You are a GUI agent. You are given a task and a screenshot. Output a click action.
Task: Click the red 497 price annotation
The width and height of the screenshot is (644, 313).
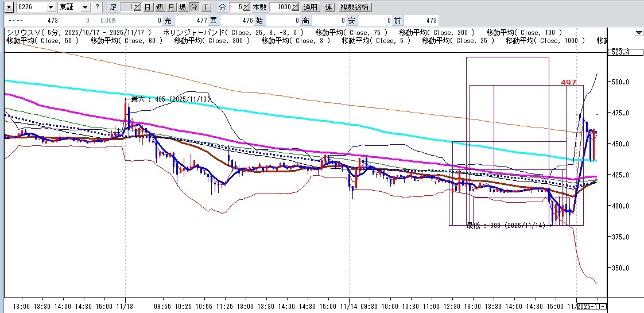coord(569,83)
